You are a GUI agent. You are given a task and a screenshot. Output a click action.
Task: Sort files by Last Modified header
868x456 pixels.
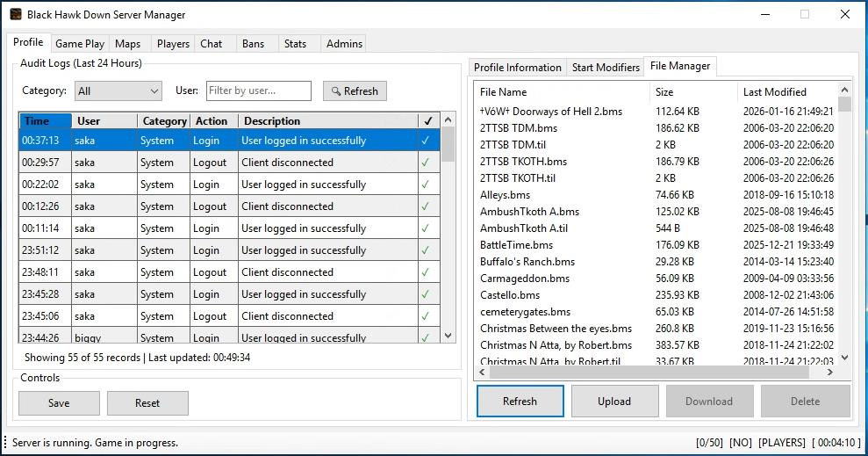click(787, 92)
